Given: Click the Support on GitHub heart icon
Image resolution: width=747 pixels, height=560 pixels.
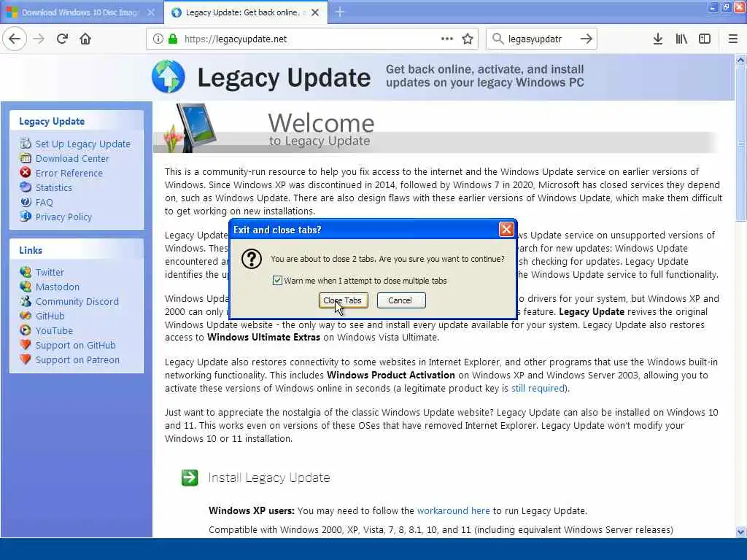Looking at the screenshot, I should (26, 345).
